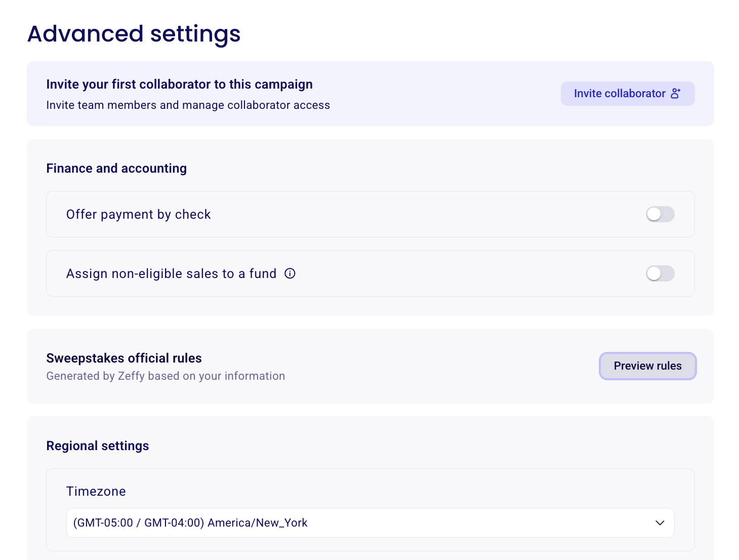Toggle Assign non-eligible sales to a fund
Viewport: 739px width, 560px height.
pos(660,273)
